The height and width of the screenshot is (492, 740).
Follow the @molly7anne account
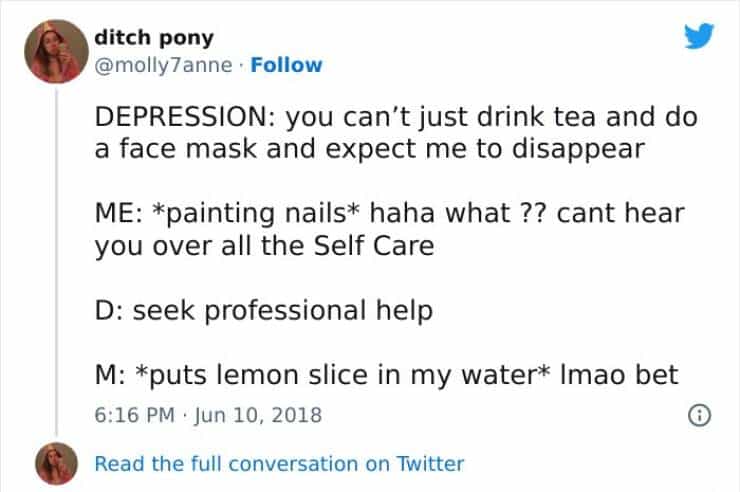coord(286,65)
